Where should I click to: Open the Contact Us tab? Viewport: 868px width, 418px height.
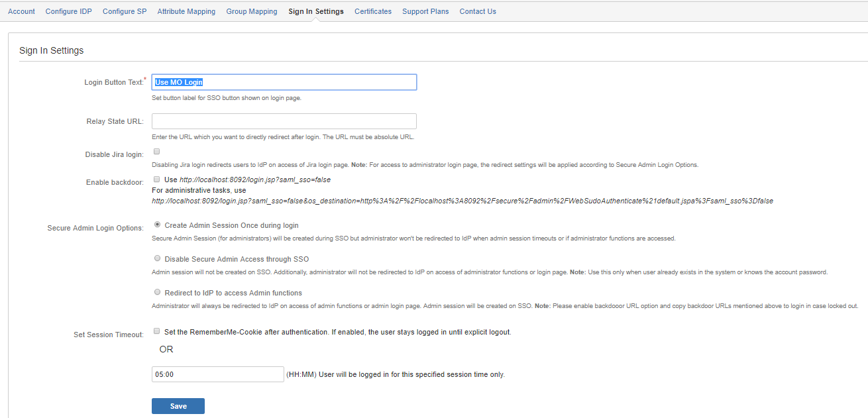(478, 11)
